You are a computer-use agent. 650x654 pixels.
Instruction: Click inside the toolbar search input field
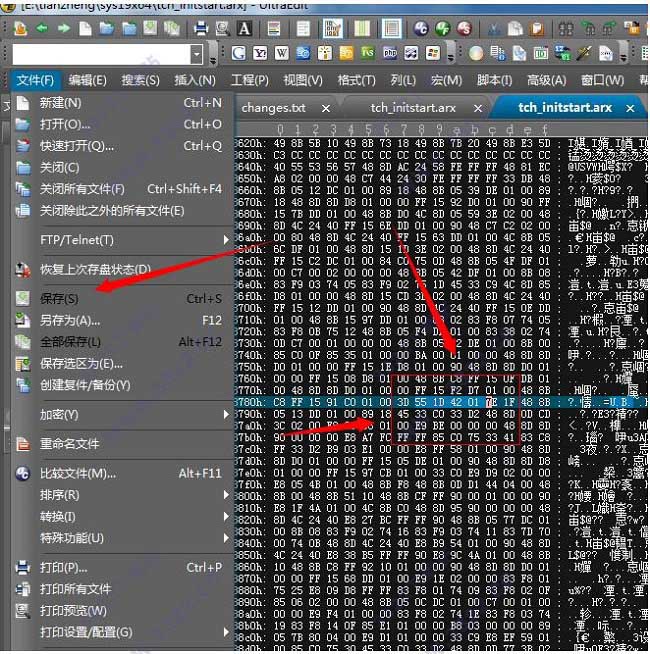tap(101, 54)
